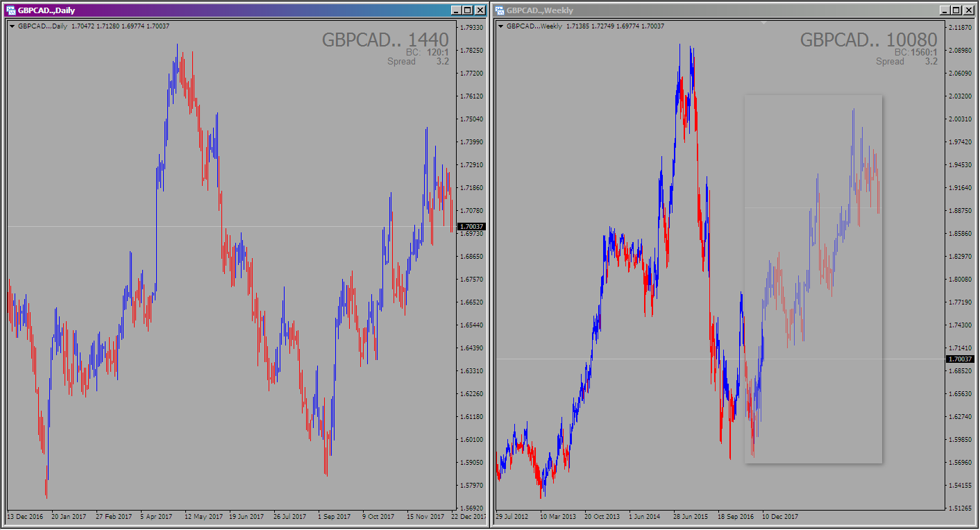Click price level 1.65440 on the Daily scale
Viewport: 980px width, 530px height.
click(x=471, y=325)
